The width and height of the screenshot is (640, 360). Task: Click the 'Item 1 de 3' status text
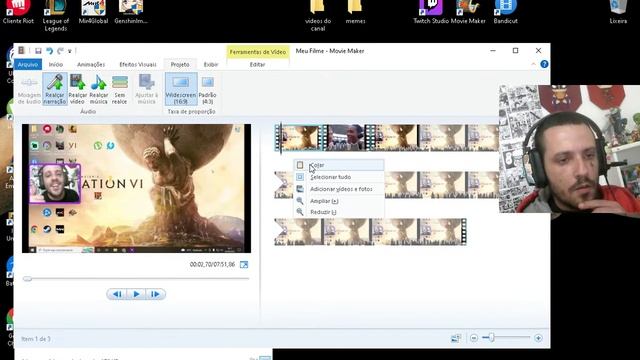pyautogui.click(x=36, y=339)
